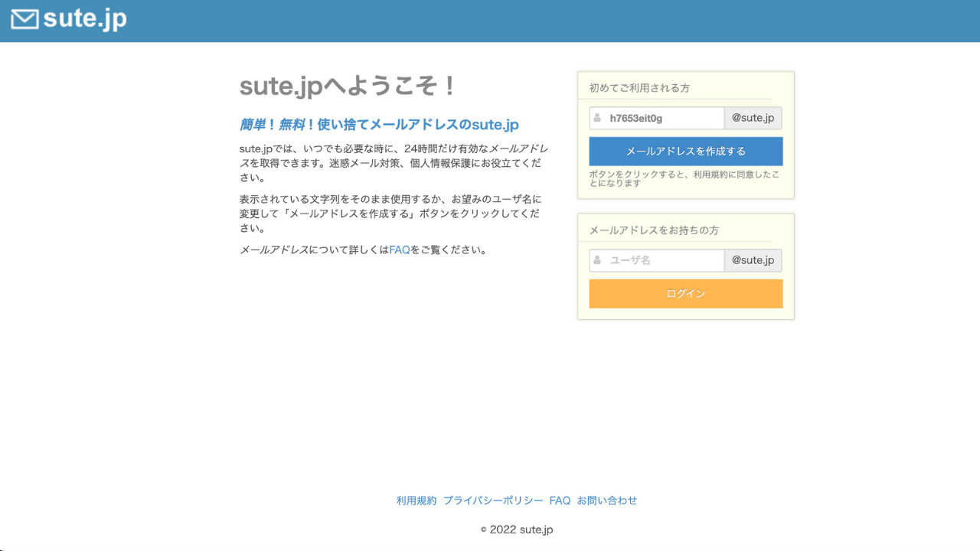Image resolution: width=980 pixels, height=551 pixels.
Task: Click the terms agreement note under create button
Action: click(684, 178)
